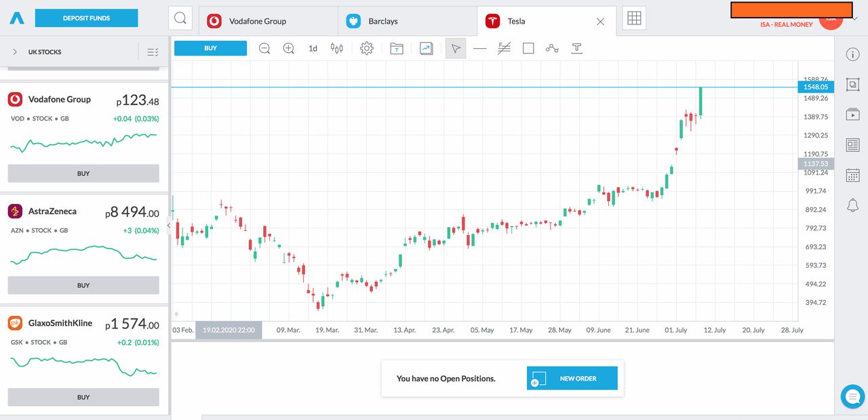Open the positions window icon in sidebar
This screenshot has width=868, height=420.
pyautogui.click(x=852, y=84)
